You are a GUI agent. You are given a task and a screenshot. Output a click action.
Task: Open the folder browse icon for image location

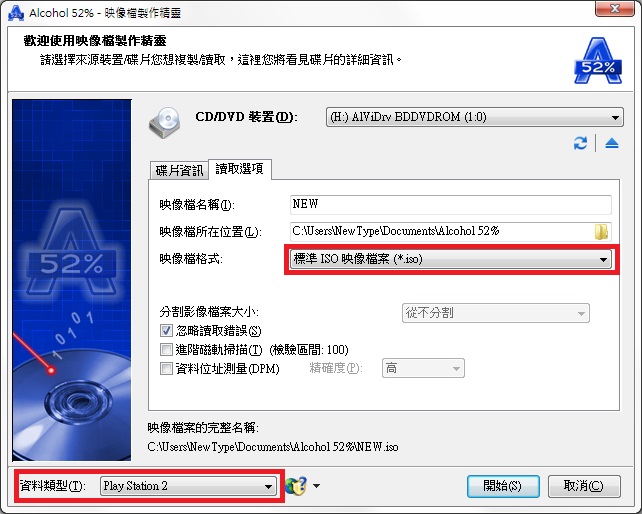(601, 231)
